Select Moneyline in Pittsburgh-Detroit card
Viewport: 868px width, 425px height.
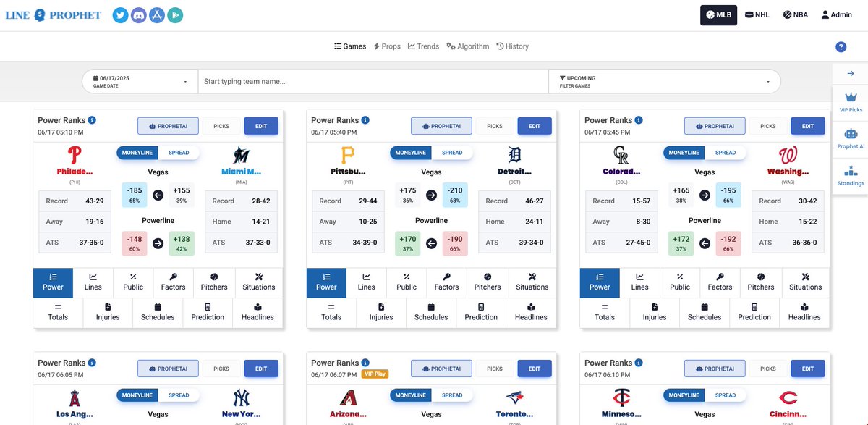(411, 153)
